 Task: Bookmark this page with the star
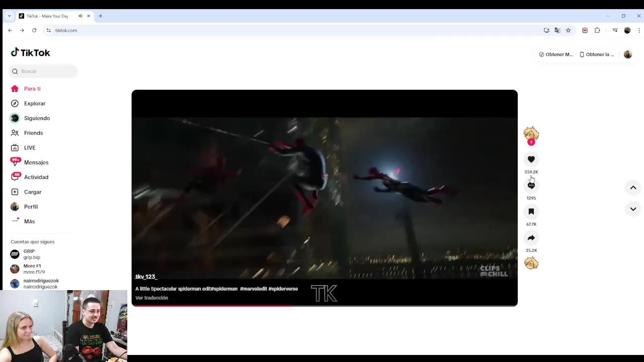click(x=568, y=31)
